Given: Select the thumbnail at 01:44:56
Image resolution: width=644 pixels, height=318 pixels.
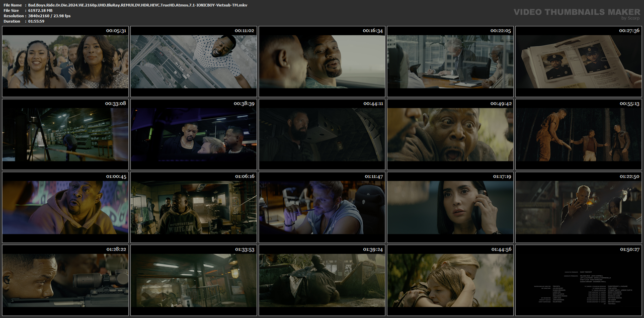Looking at the screenshot, I should [450, 280].
